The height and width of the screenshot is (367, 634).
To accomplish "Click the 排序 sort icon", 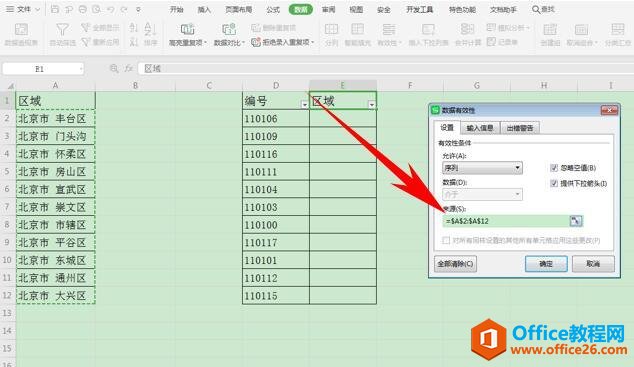I will (x=150, y=30).
